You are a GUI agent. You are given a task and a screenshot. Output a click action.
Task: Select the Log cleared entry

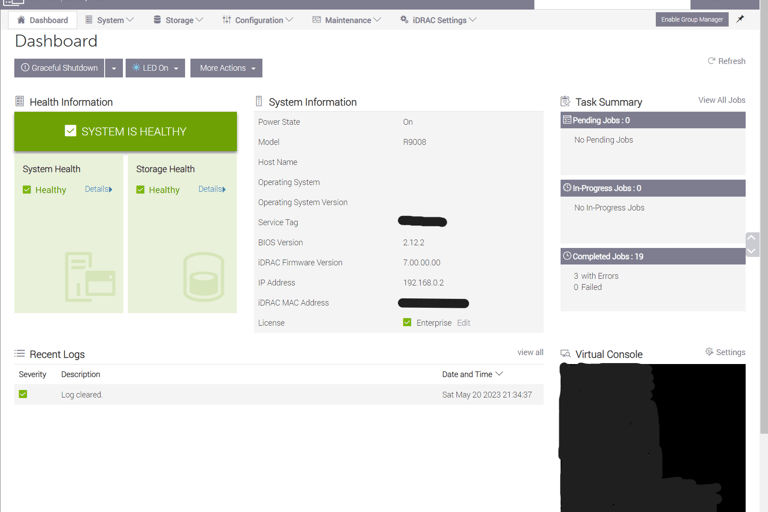pos(279,394)
